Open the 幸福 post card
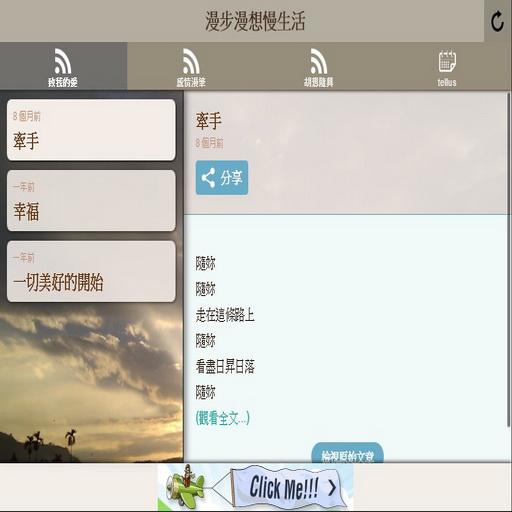The height and width of the screenshot is (512, 512). (x=91, y=201)
